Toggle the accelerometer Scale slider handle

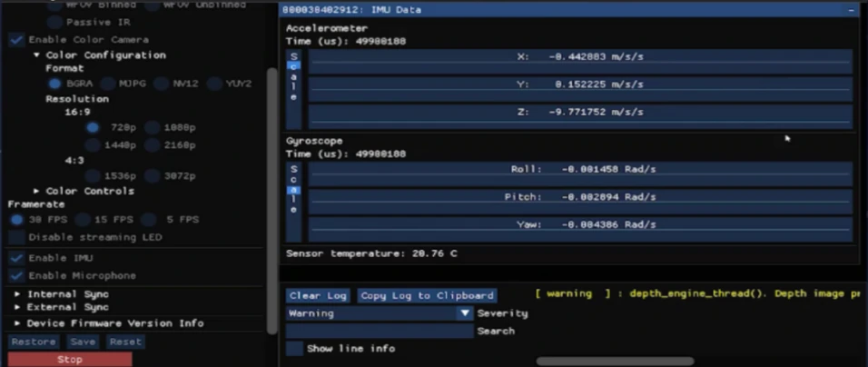pos(294,66)
